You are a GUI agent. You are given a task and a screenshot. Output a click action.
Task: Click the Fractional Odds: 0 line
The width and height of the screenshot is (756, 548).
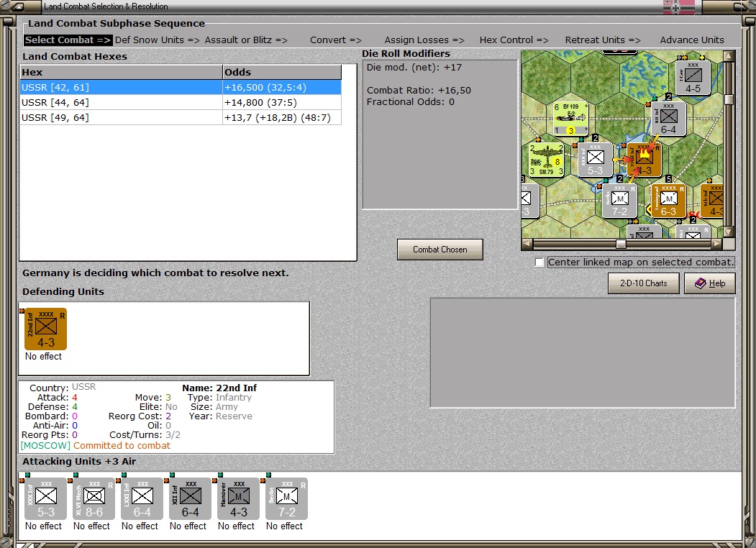pyautogui.click(x=410, y=101)
